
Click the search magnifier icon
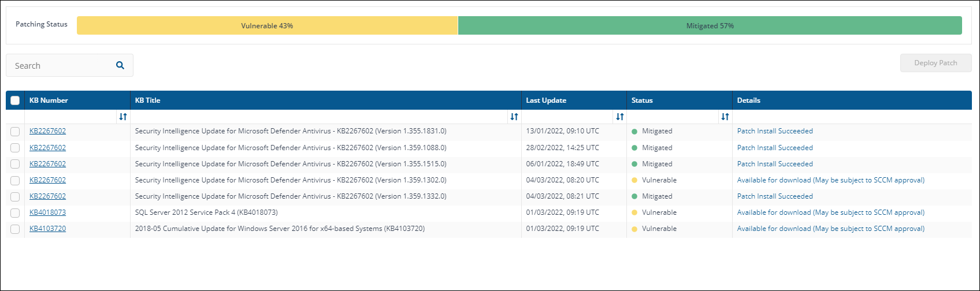[120, 65]
